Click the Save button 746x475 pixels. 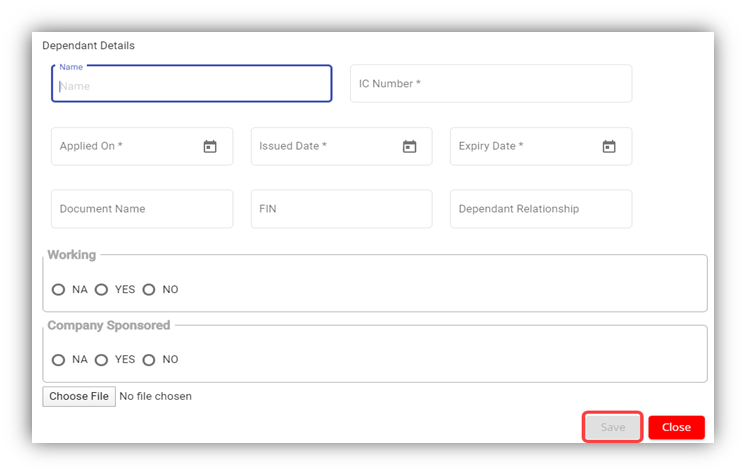(613, 427)
